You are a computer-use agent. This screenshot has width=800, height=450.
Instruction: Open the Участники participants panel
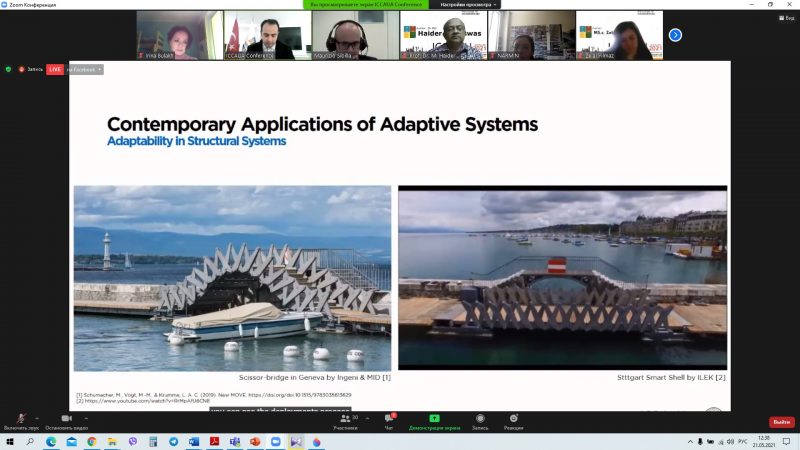pyautogui.click(x=345, y=421)
